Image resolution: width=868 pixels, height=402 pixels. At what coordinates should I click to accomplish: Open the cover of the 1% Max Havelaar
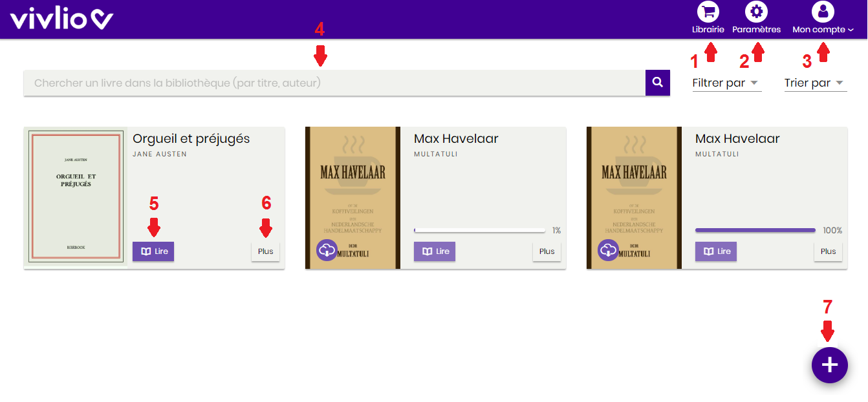(353, 198)
